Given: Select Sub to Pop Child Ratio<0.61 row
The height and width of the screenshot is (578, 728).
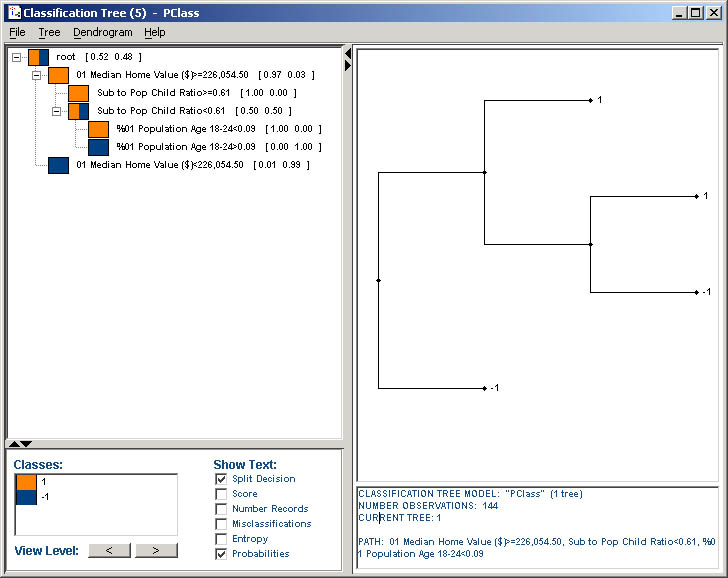Looking at the screenshot, I should coord(195,111).
